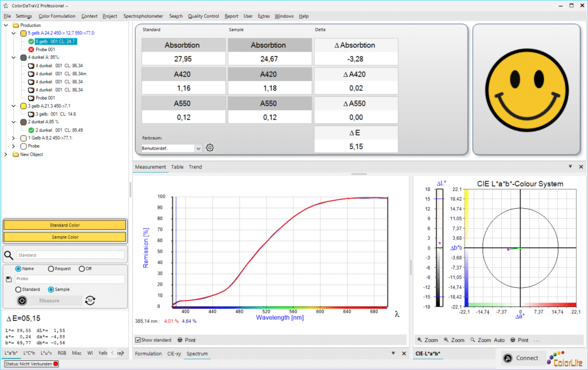Click the brown swatch icon of 2 dunkel A:85 %
Image resolution: width=588 pixels, height=370 pixels.
(x=23, y=122)
